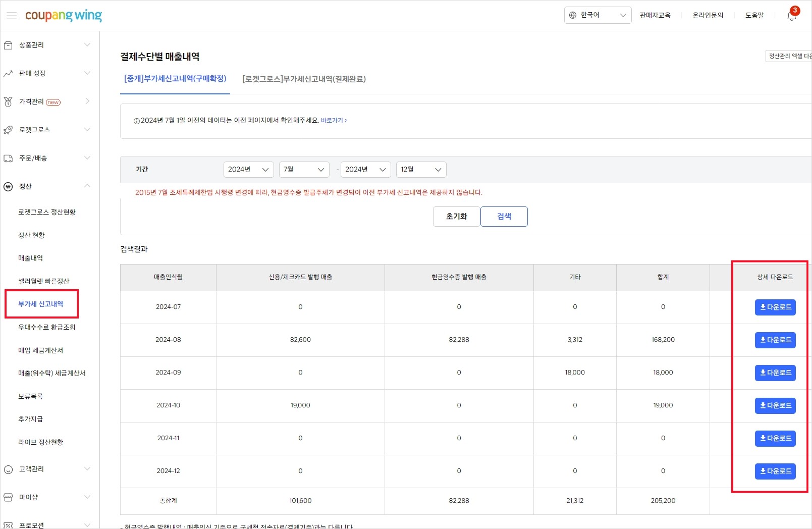Select the [중개]부가세신고내역(구매확정) tab
This screenshot has height=529, width=812.
point(175,79)
